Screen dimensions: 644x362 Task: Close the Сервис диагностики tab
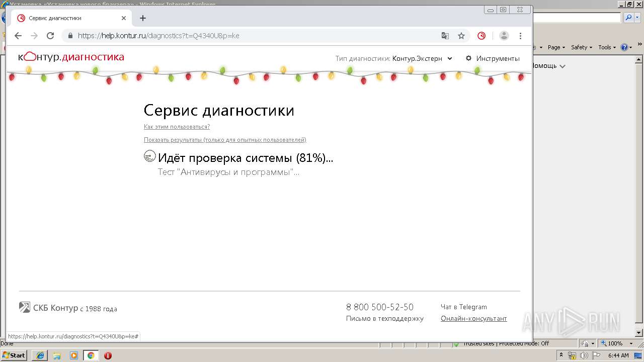124,18
